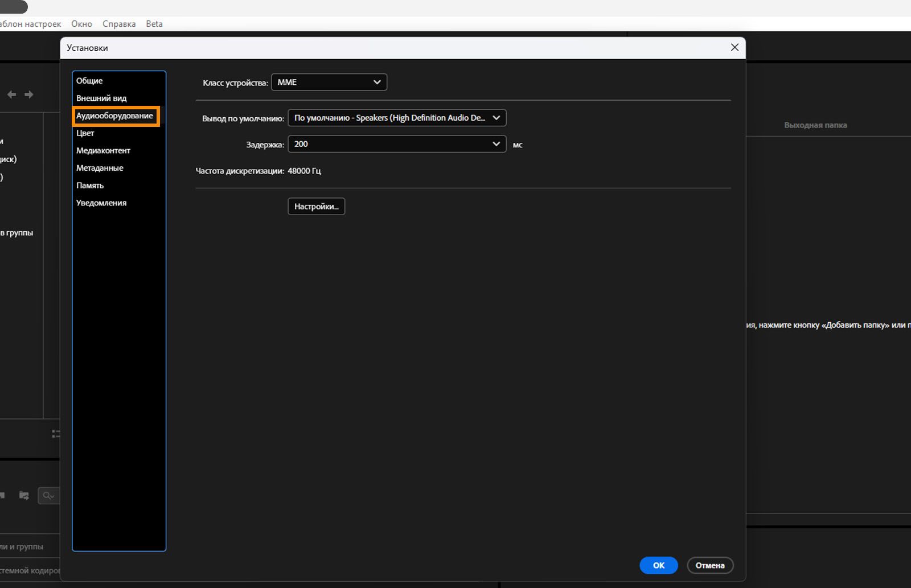Expand the Вывод по умолчанию output dropdown
Image resolution: width=911 pixels, height=588 pixels.
point(397,118)
